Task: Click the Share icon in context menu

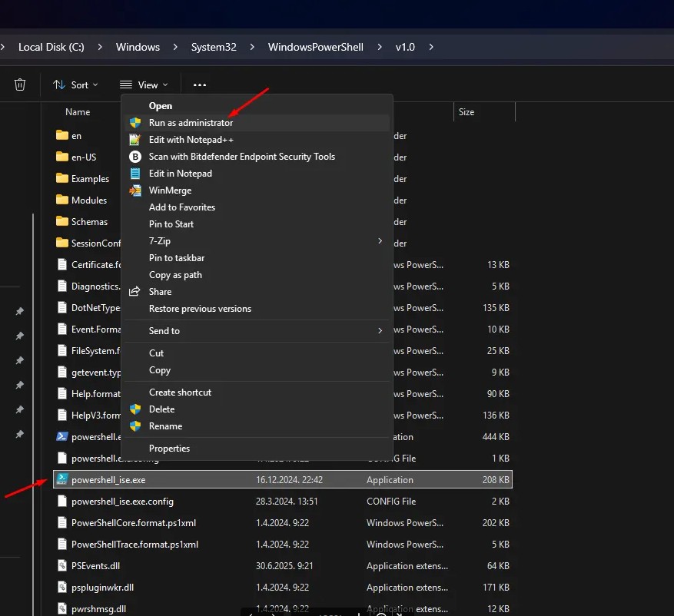Action: (135, 292)
